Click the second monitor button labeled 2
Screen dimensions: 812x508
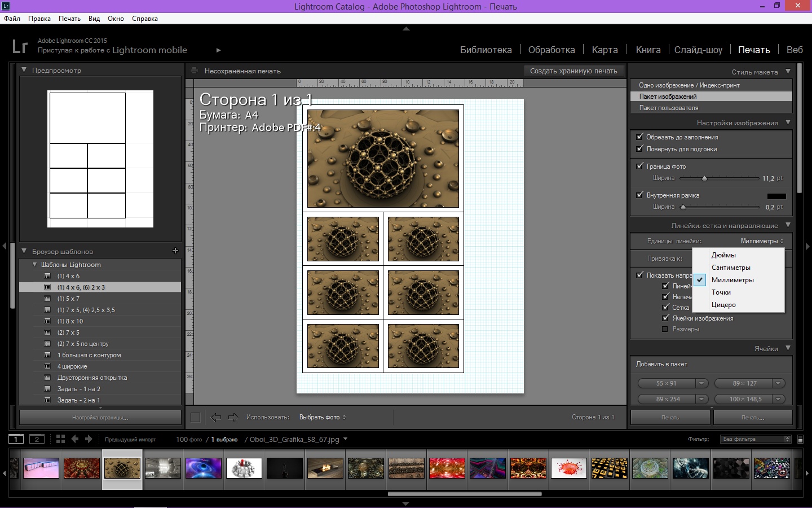tap(37, 439)
